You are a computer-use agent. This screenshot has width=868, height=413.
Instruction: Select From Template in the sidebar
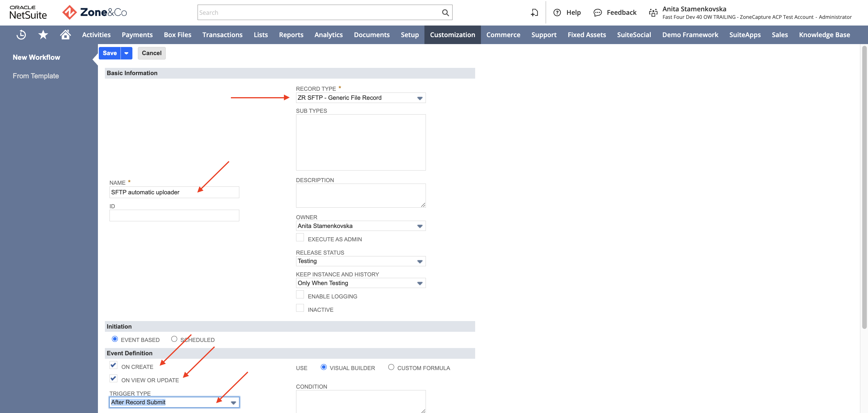(x=36, y=76)
